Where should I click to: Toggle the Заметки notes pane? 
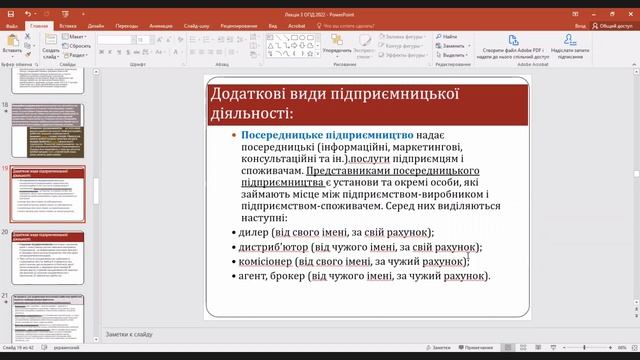click(x=438, y=347)
